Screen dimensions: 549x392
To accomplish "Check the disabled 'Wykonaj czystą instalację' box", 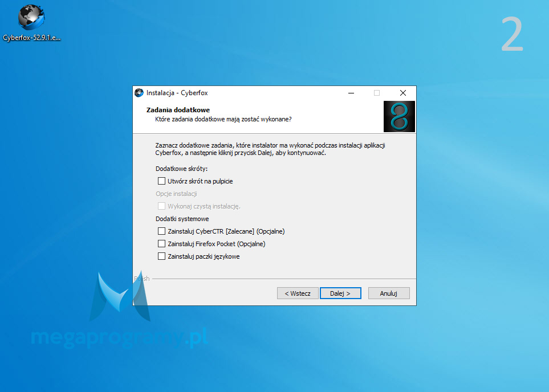I will (x=161, y=206).
